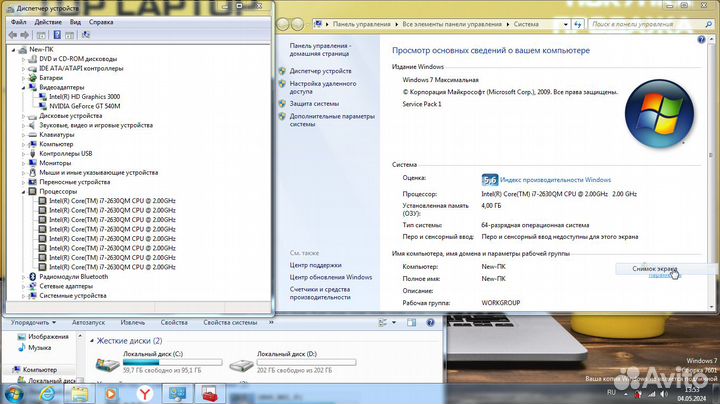Screen dimensions: 720x404
Task: Click the network signal tray icon
Action: pos(651,394)
